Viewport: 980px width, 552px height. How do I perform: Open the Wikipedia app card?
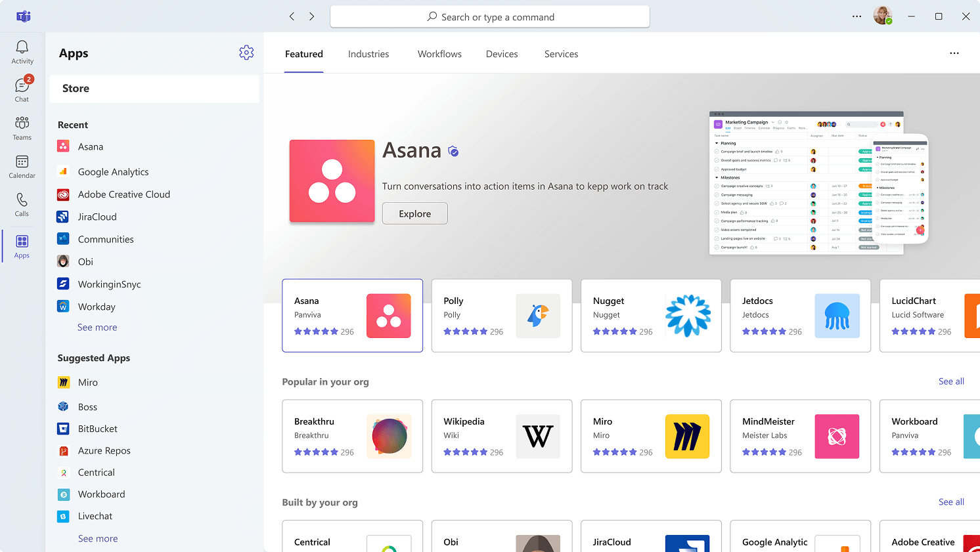point(501,436)
